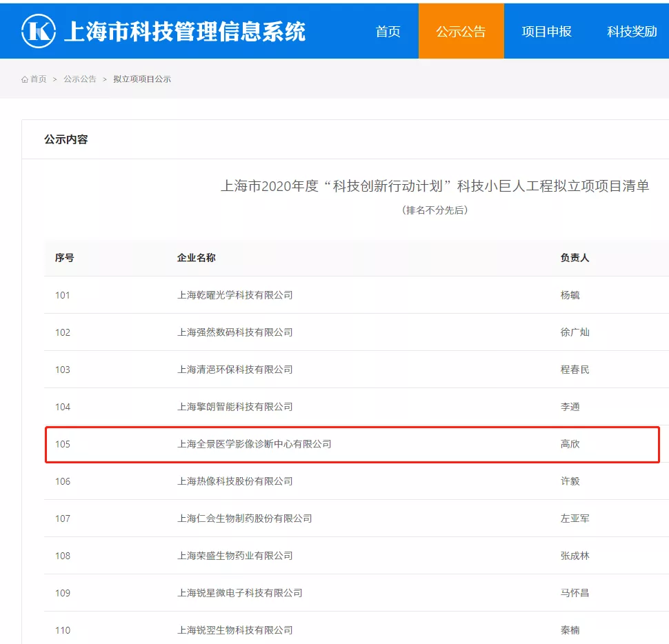Click 拟立项项目公示 breadcrumb link
The image size is (669, 644).
tap(142, 79)
